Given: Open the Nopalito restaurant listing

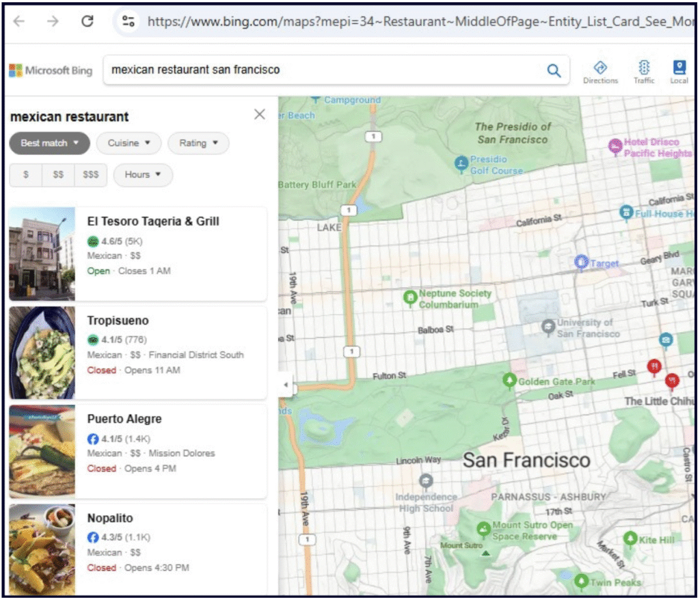Looking at the screenshot, I should pos(137,550).
